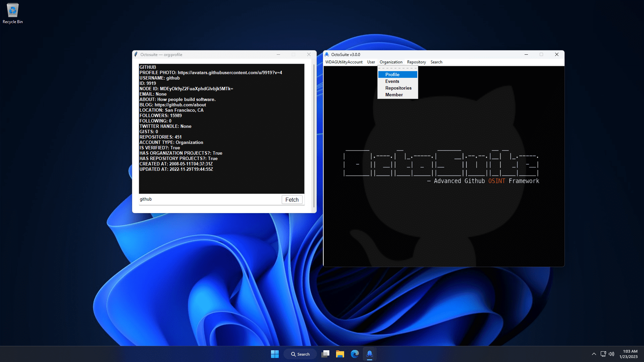Viewport: 644px width, 362px height.
Task: Click the HAS ORGANIZATION PROJECTS?: True line
Action: click(181, 153)
